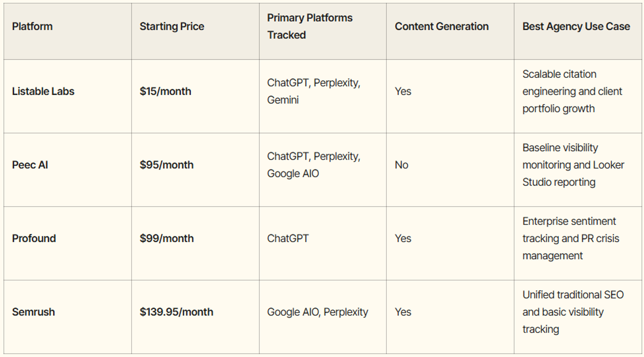Viewport: 644px width, 357px height.
Task: Click the Scalable citation engineering use case cell
Action: pyautogui.click(x=572, y=91)
